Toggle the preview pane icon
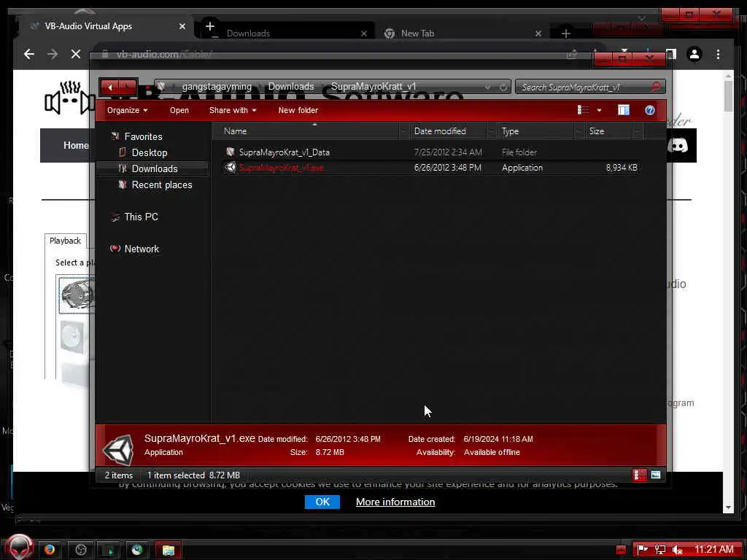This screenshot has width=747, height=560. [624, 110]
